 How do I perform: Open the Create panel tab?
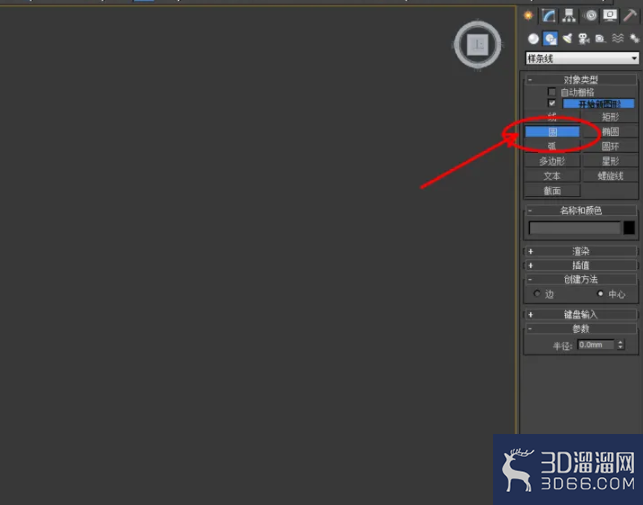tap(528, 16)
